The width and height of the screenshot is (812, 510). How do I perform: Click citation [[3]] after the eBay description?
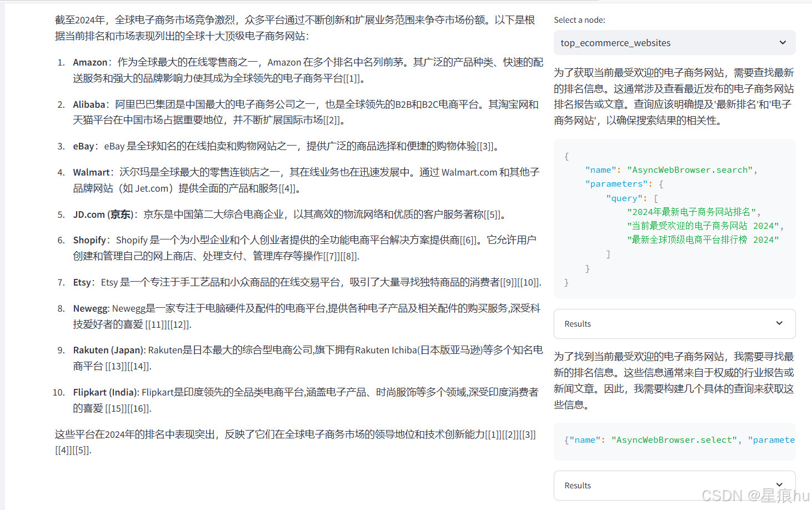pos(485,146)
